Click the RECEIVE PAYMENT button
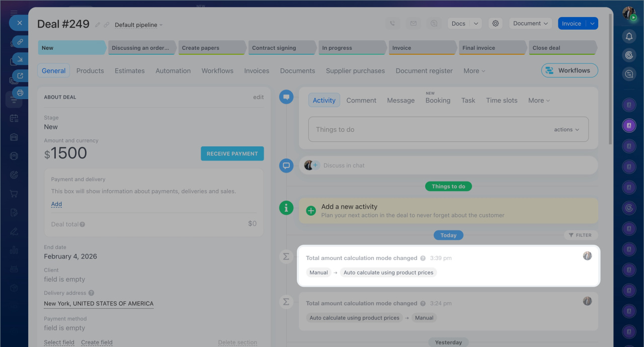The image size is (644, 347). pos(232,154)
